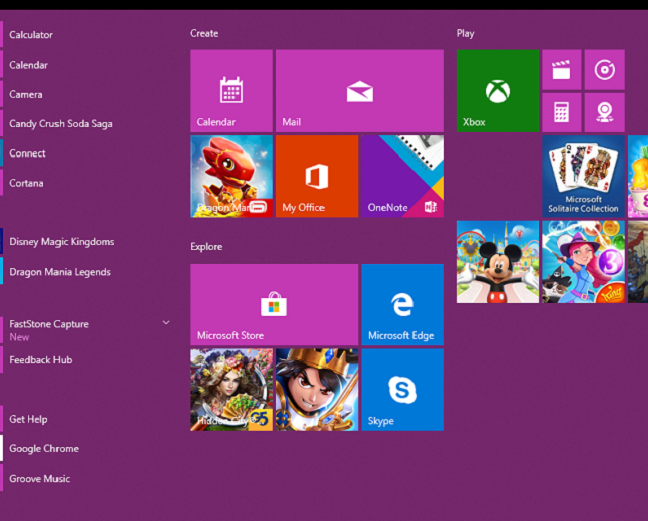The height and width of the screenshot is (521, 648).
Task: Click the Play group heading
Action: (x=465, y=33)
